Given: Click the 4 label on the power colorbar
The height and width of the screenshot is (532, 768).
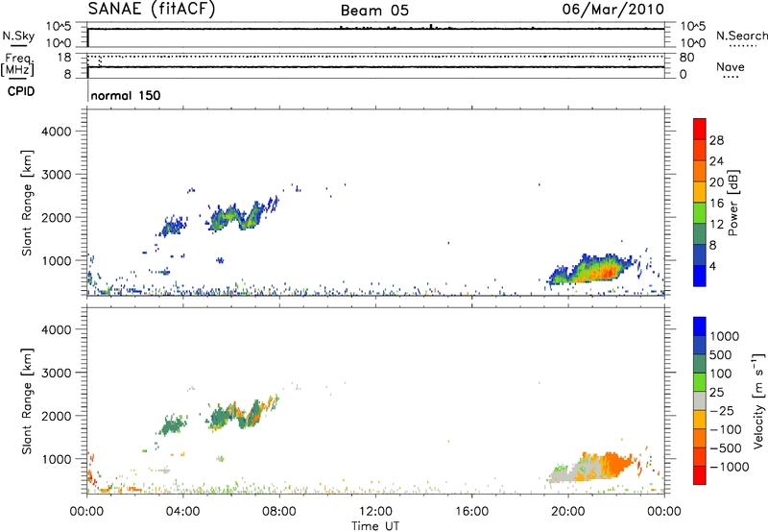Looking at the screenshot, I should (712, 266).
